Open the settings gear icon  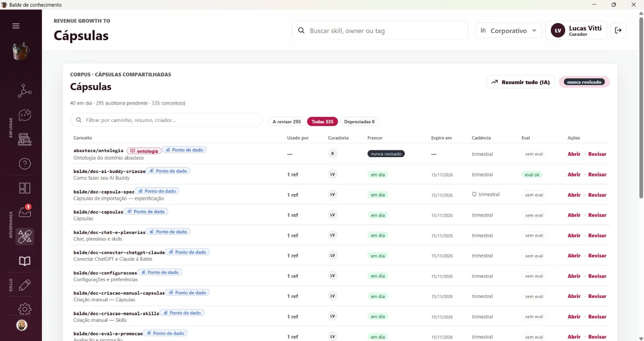pyautogui.click(x=25, y=309)
